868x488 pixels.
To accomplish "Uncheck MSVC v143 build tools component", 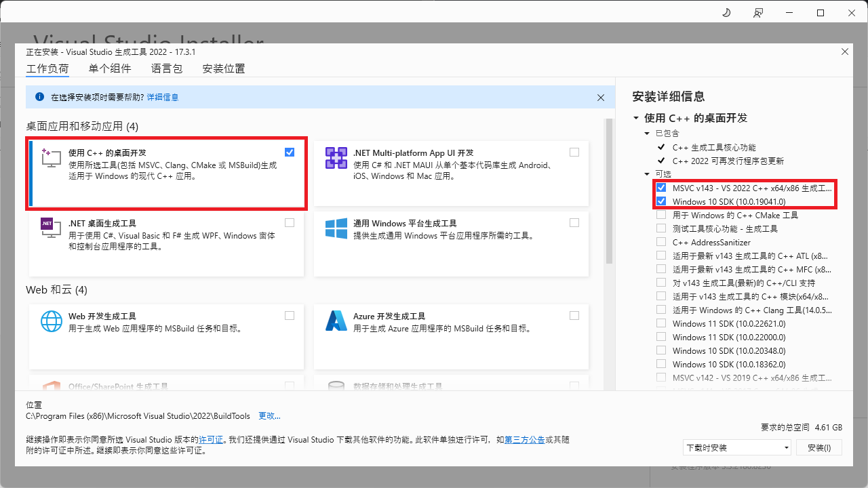I will click(x=661, y=188).
